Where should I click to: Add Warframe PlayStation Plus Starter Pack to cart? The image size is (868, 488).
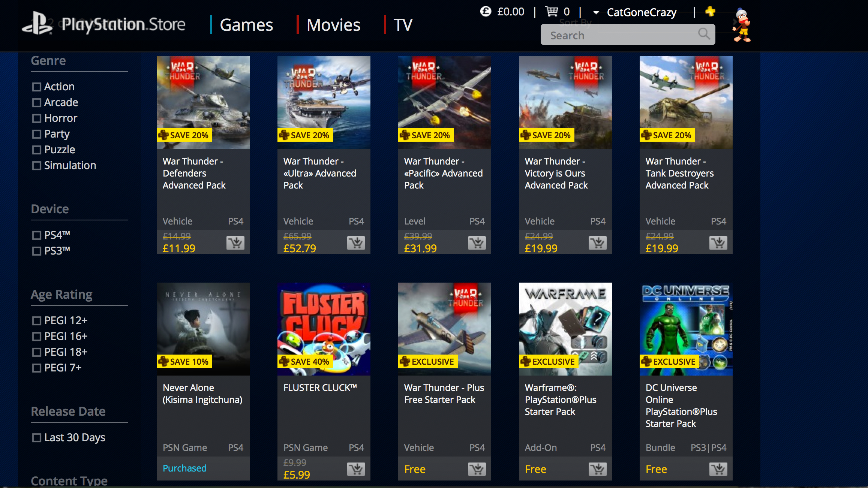[x=598, y=469]
